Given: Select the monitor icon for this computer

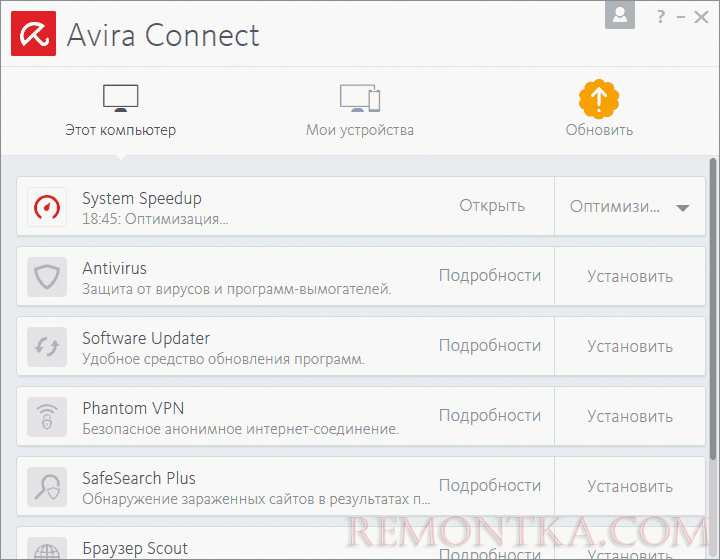Looking at the screenshot, I should (x=120, y=98).
